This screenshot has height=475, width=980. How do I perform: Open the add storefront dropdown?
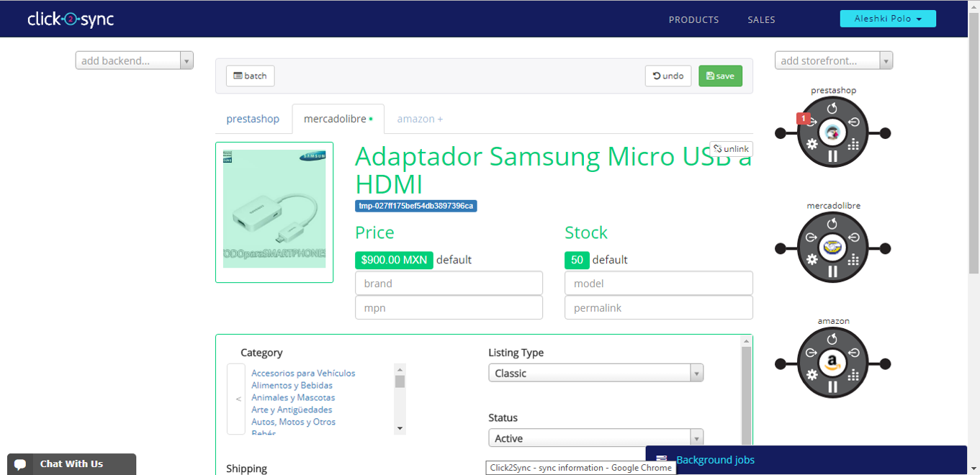pyautogui.click(x=834, y=60)
